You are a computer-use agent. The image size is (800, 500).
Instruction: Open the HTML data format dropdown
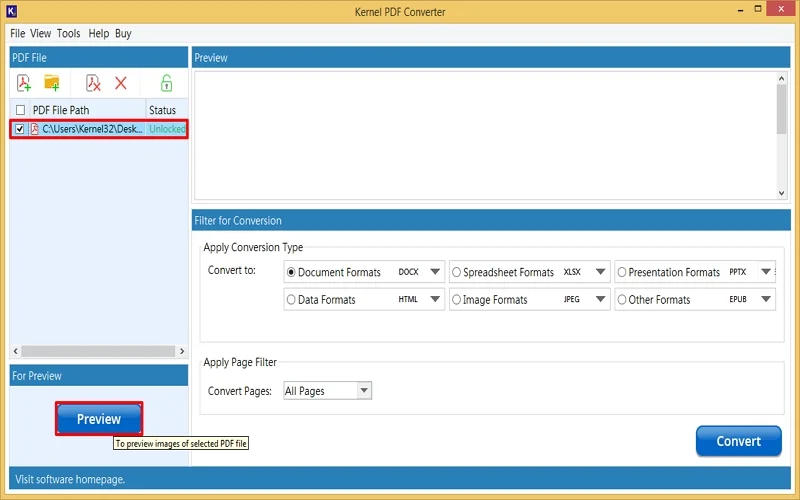click(x=435, y=299)
